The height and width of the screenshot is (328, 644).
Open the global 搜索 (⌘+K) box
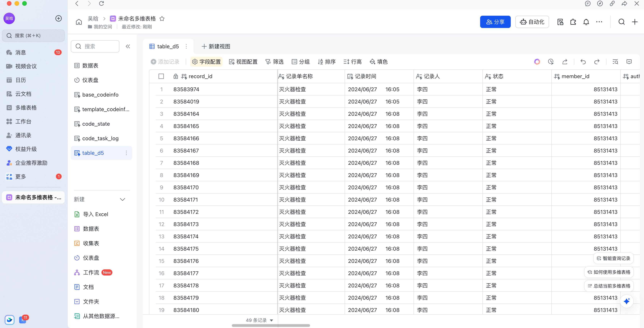point(33,35)
